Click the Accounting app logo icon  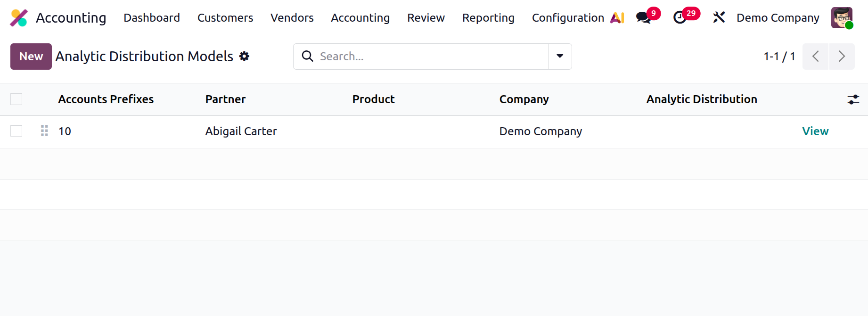[x=19, y=18]
